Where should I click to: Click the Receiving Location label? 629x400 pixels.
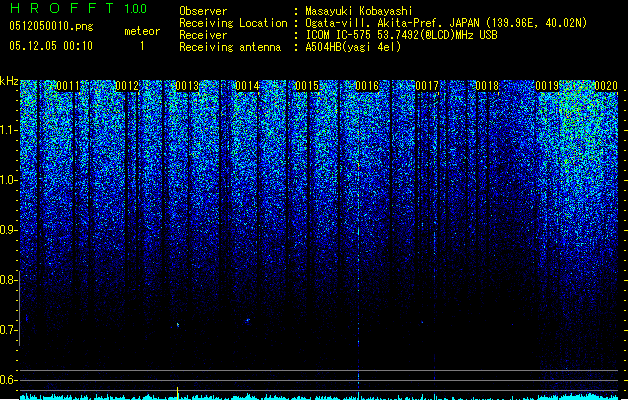(x=233, y=23)
